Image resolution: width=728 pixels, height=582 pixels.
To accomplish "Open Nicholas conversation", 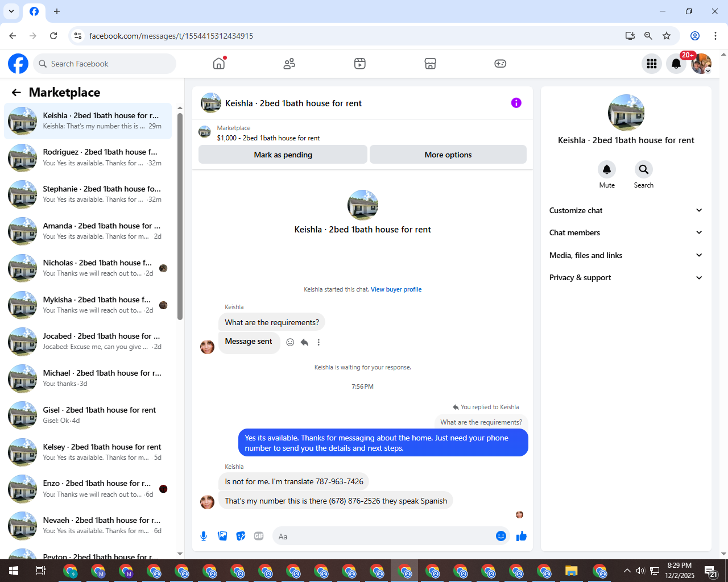I will coord(88,268).
